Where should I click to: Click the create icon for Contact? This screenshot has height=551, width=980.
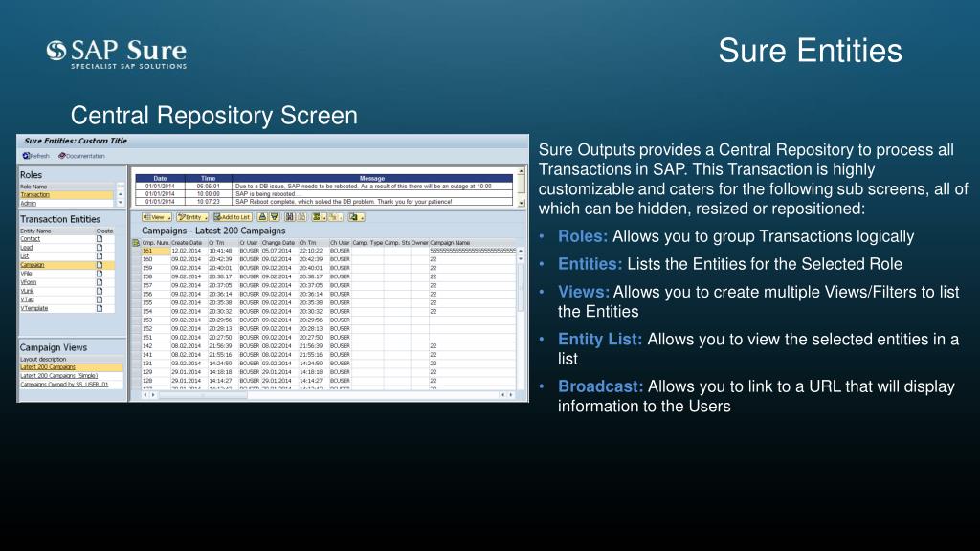(x=100, y=238)
